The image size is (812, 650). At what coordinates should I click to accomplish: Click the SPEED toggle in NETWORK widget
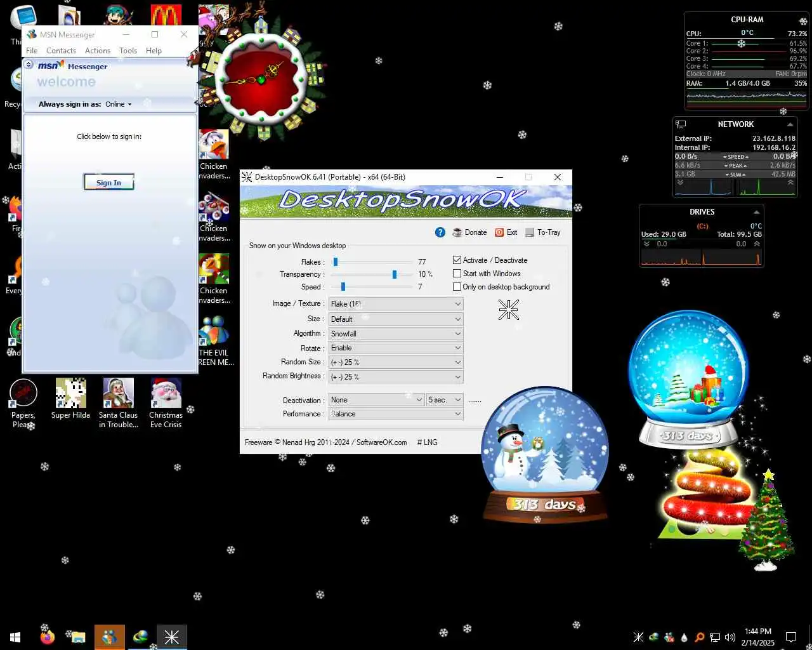pyautogui.click(x=736, y=157)
